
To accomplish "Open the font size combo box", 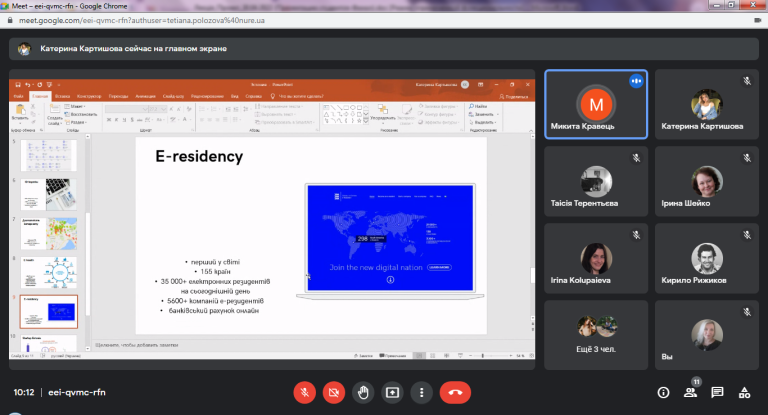I will pyautogui.click(x=157, y=109).
